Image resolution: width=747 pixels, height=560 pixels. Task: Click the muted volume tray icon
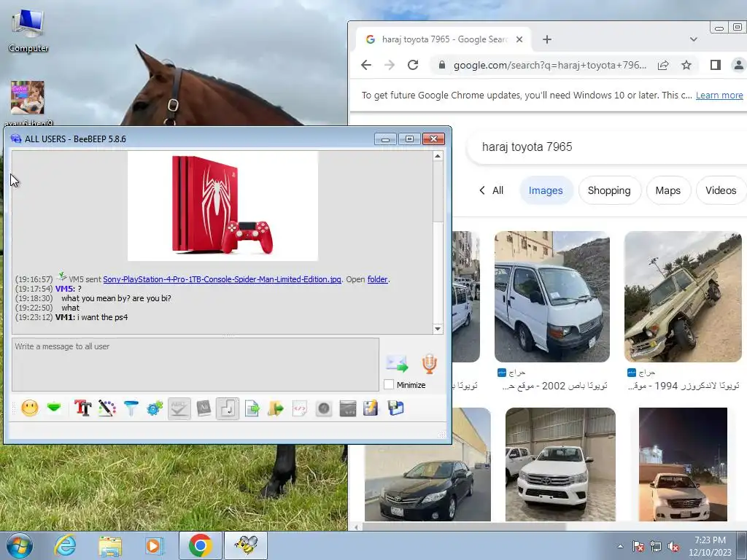(x=673, y=546)
